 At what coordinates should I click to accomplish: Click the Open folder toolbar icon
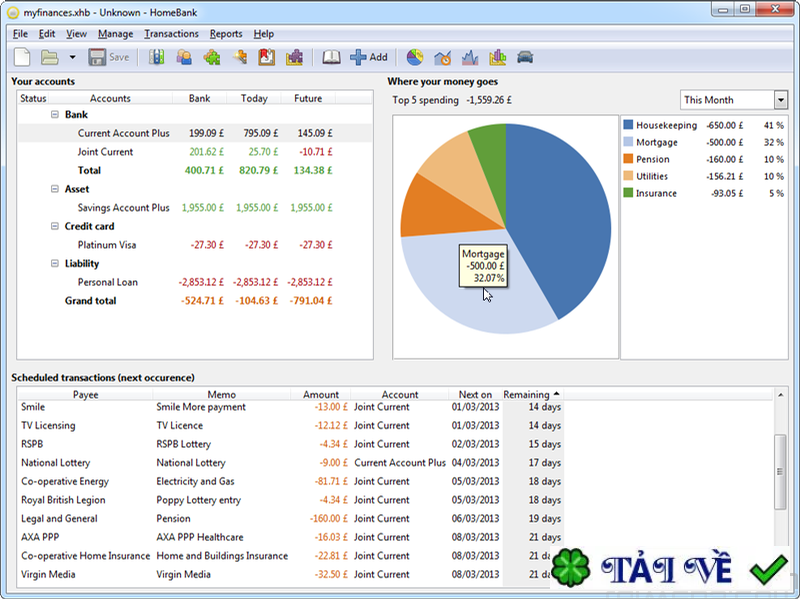tap(49, 57)
